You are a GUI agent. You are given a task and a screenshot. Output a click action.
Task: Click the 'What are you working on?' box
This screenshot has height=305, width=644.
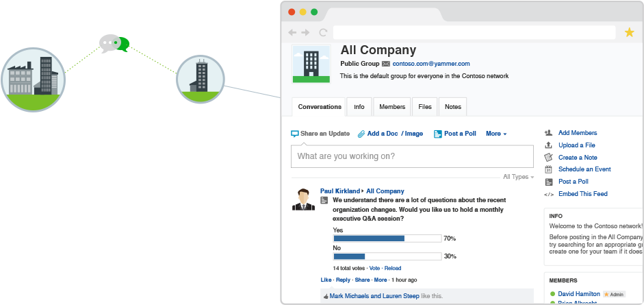click(x=413, y=156)
